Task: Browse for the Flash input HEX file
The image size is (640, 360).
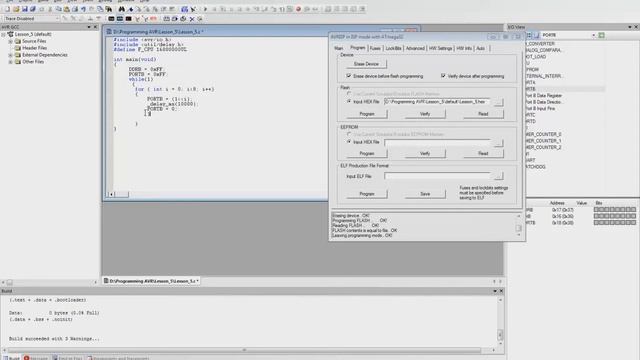Action: tap(498, 102)
